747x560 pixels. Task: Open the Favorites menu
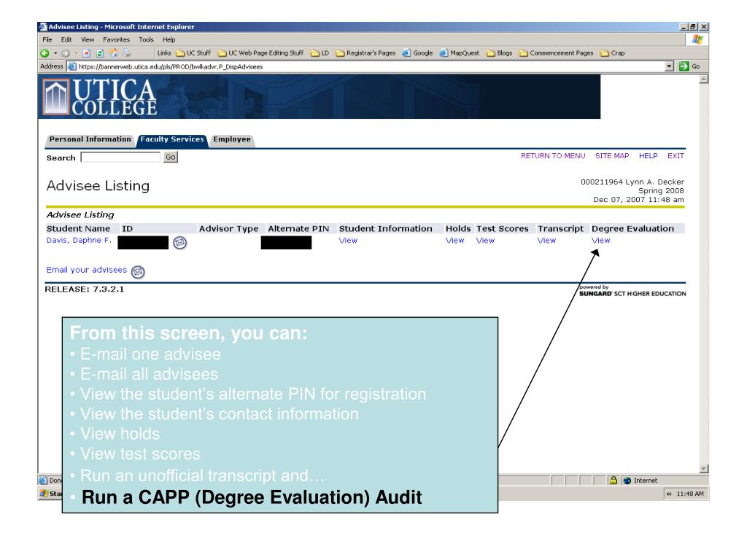(x=116, y=40)
